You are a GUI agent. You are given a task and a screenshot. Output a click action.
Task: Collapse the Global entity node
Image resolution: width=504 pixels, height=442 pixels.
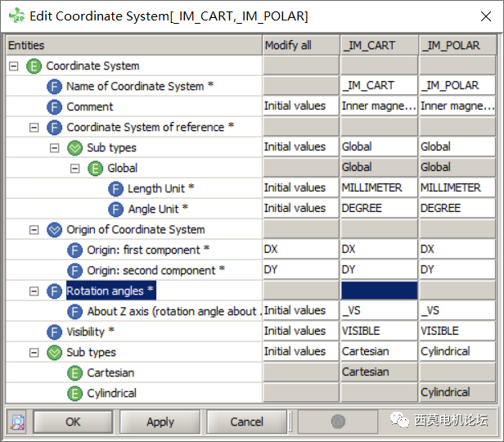tap(75, 169)
